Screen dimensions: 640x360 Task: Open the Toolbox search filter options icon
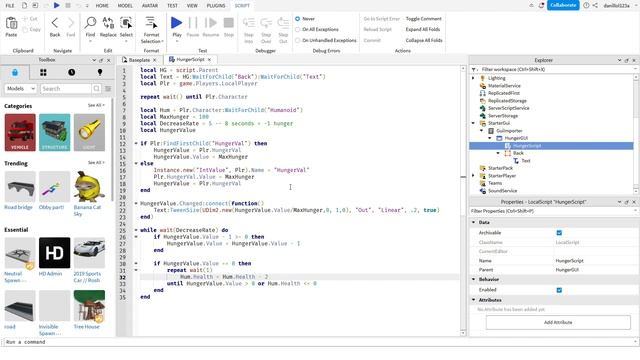click(108, 89)
